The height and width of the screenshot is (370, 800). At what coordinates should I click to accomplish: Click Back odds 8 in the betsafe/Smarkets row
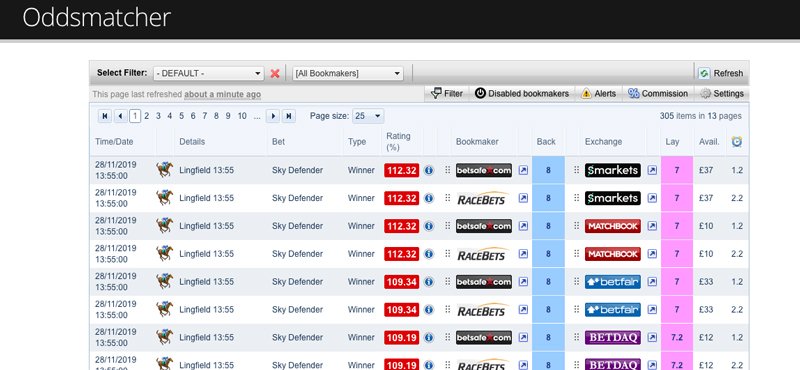(548, 170)
